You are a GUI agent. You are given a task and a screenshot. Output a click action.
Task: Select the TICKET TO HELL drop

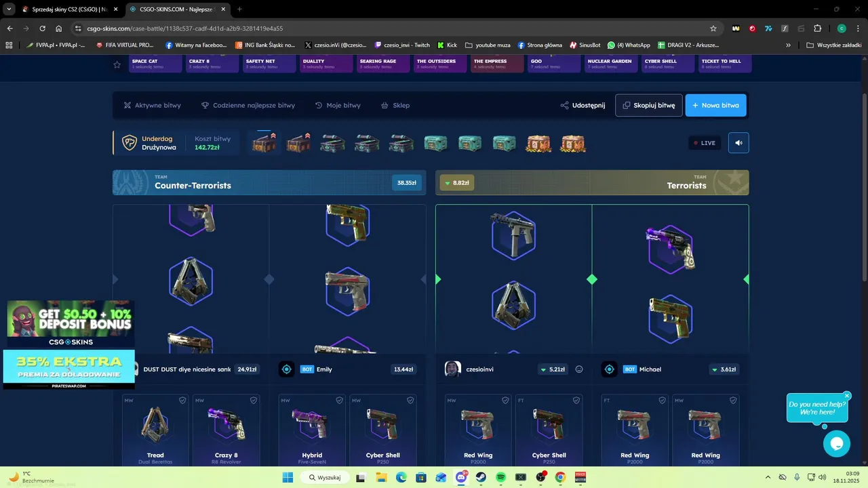(x=725, y=64)
